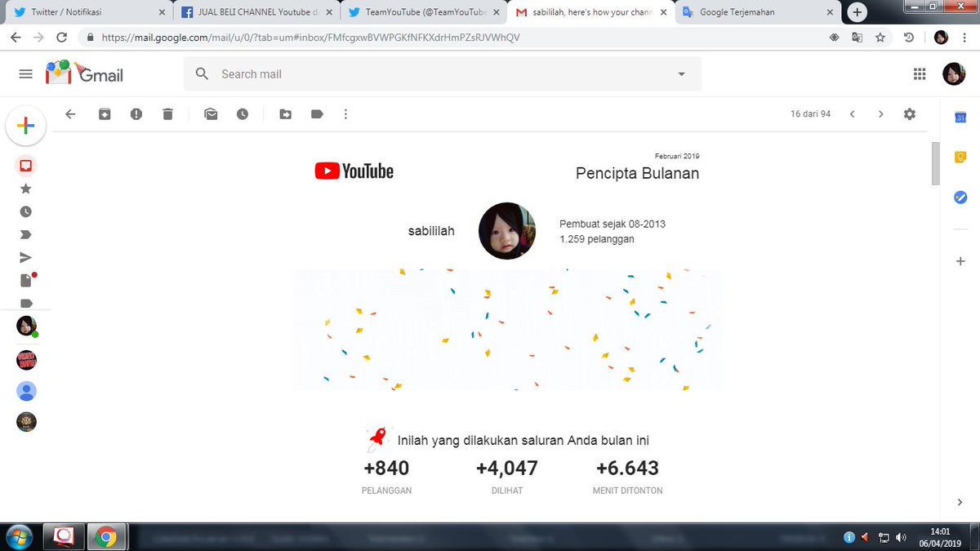Open a new browser tab
Image resolution: width=980 pixels, height=551 pixels.
pos(857,12)
